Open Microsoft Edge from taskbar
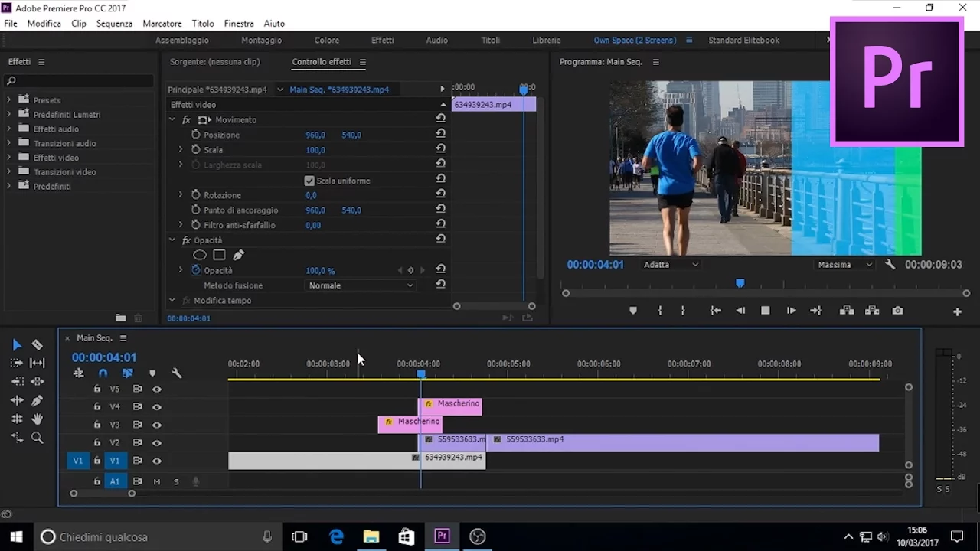980x551 pixels. (x=336, y=536)
